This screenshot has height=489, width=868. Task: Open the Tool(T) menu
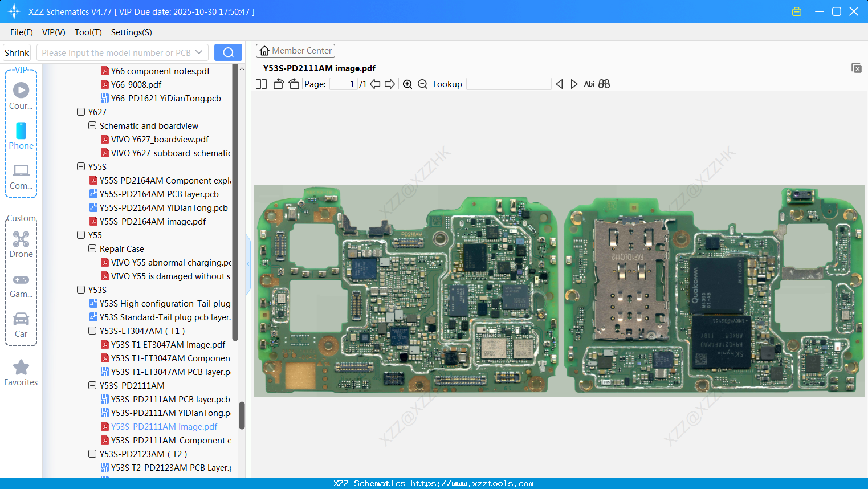pyautogui.click(x=88, y=32)
